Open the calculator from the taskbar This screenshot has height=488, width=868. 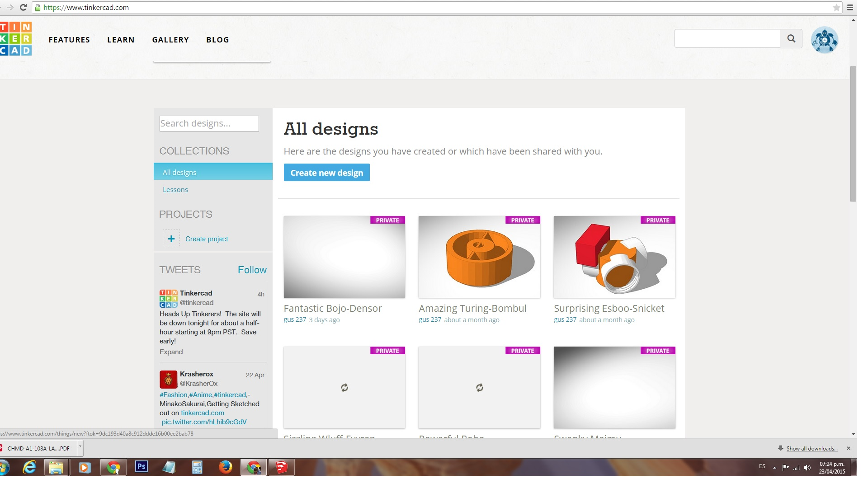[x=197, y=467]
